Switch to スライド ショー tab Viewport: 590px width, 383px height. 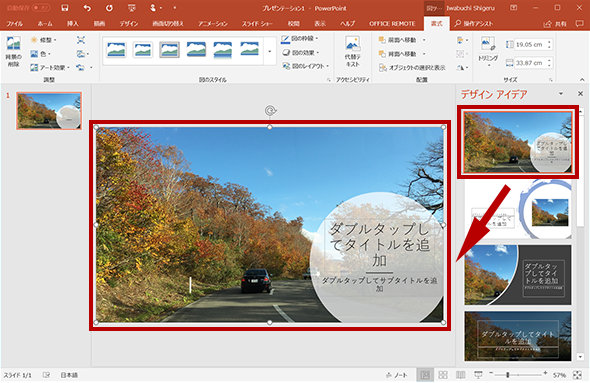(x=257, y=23)
